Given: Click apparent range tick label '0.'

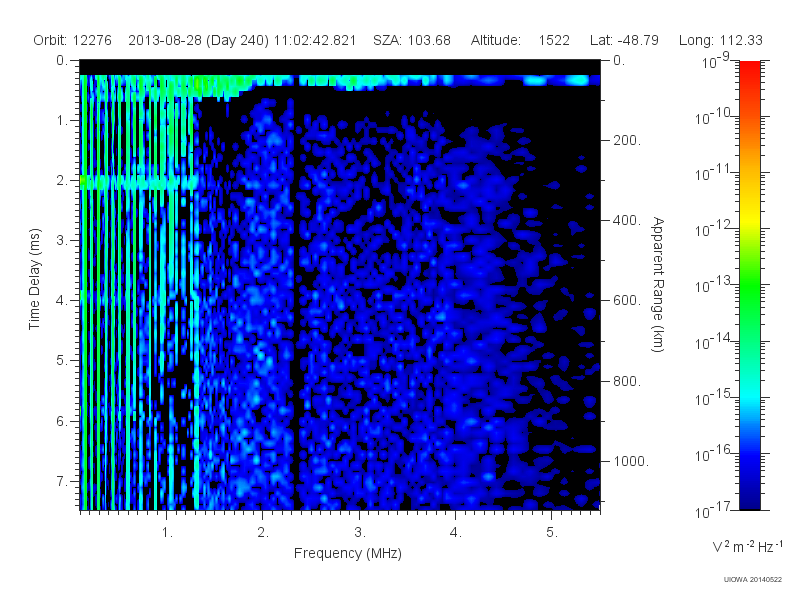Looking at the screenshot, I should pyautogui.click(x=619, y=61).
